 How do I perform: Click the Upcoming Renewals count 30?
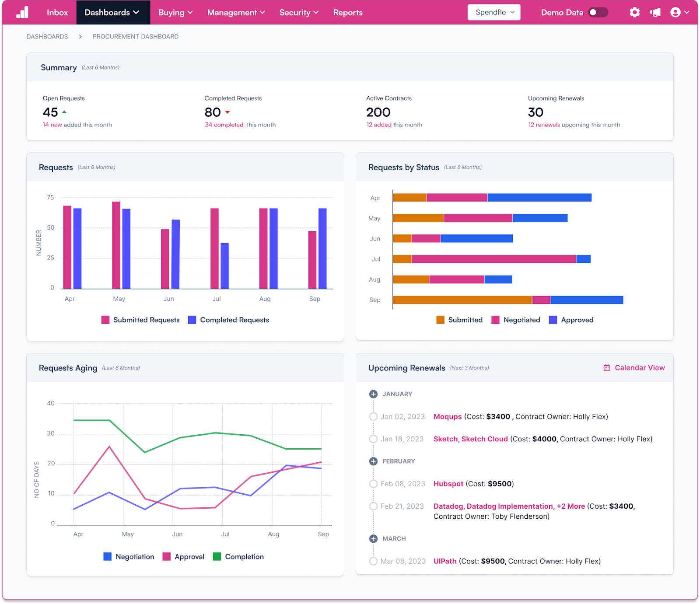point(535,112)
